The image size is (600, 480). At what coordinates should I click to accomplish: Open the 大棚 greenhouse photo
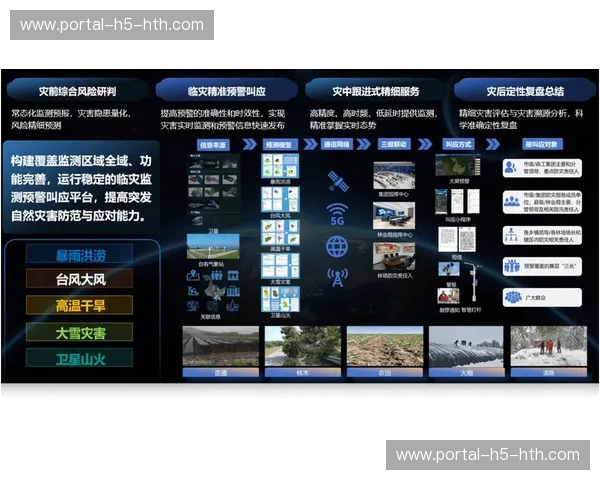pyautogui.click(x=466, y=346)
